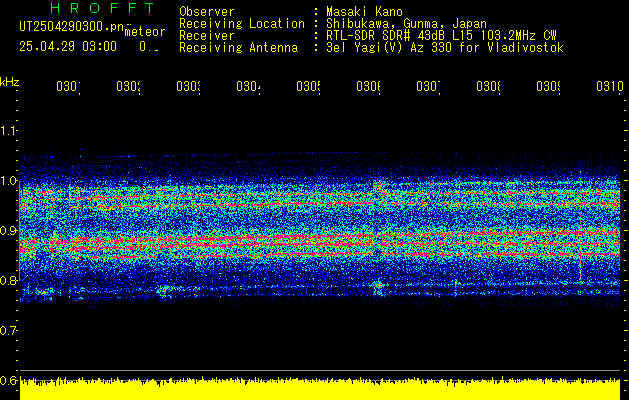Click the 0307 time marker
The width and height of the screenshot is (629, 400).
[x=428, y=86]
